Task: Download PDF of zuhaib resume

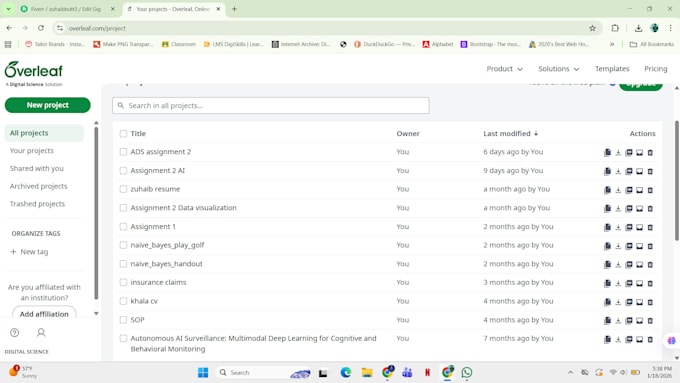Action: (x=629, y=190)
